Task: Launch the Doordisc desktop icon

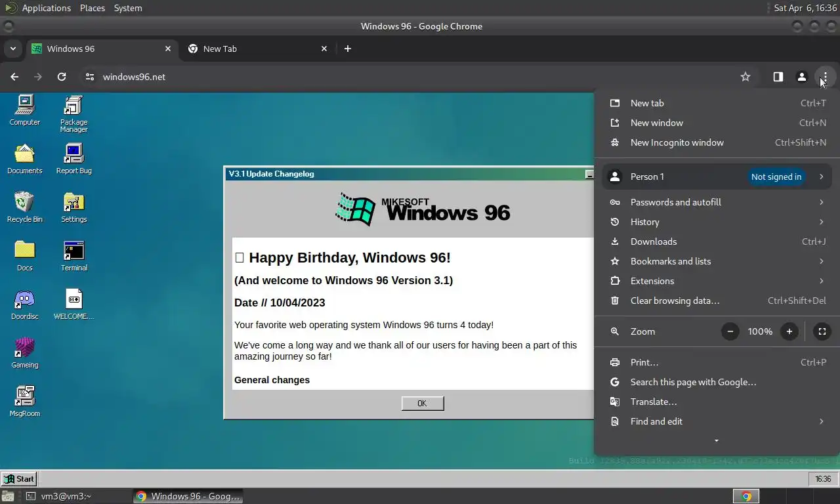Action: coord(25,304)
